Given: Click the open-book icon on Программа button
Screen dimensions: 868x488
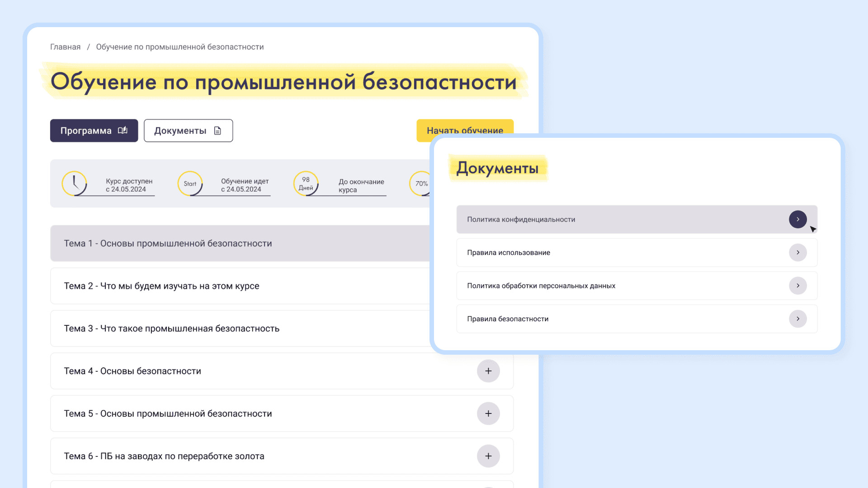Looking at the screenshot, I should (123, 131).
